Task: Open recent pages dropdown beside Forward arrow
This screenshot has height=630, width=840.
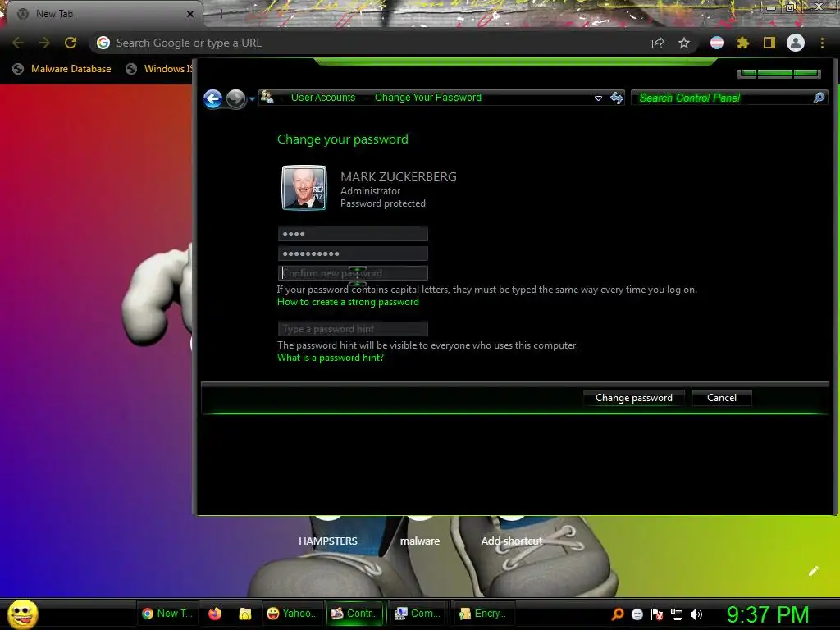Action: 253,99
